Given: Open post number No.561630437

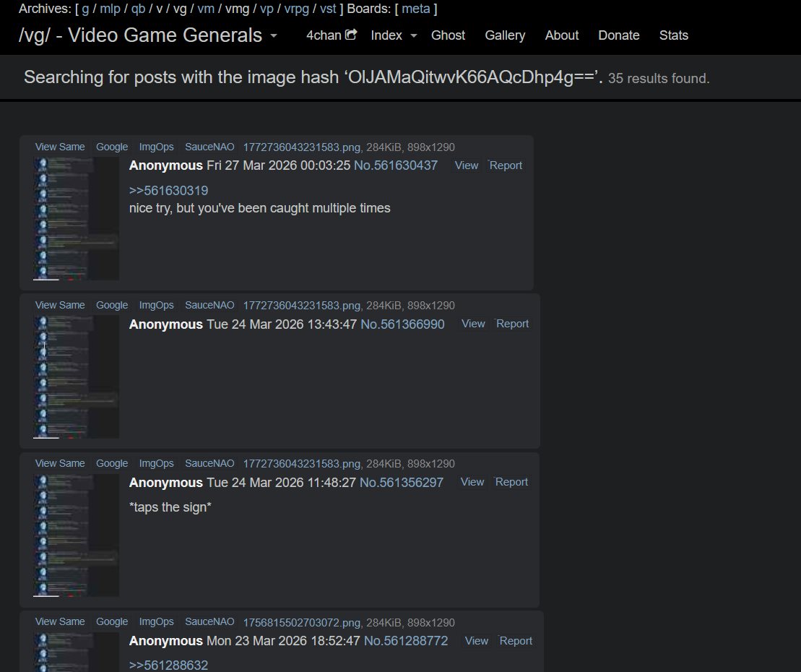Looking at the screenshot, I should tap(395, 165).
